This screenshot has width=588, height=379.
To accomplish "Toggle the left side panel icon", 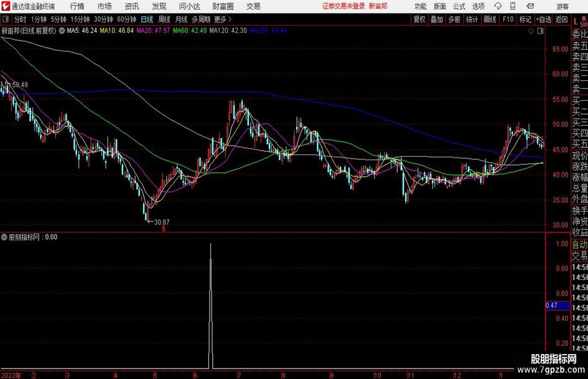I will coord(6,19).
